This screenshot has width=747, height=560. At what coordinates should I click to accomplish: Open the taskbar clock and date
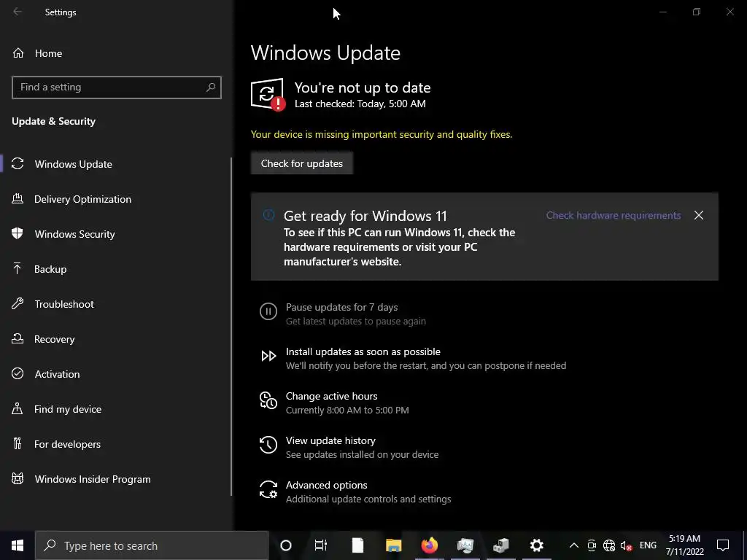pyautogui.click(x=684, y=545)
